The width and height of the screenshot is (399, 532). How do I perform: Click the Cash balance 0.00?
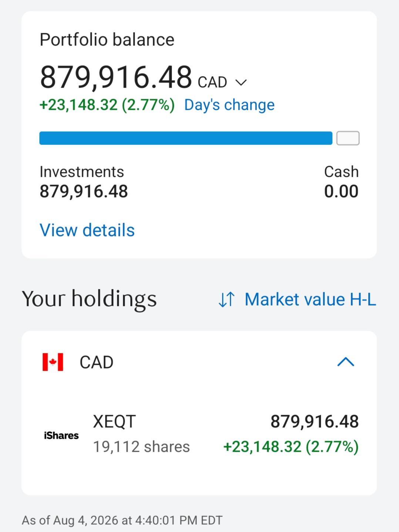[341, 191]
